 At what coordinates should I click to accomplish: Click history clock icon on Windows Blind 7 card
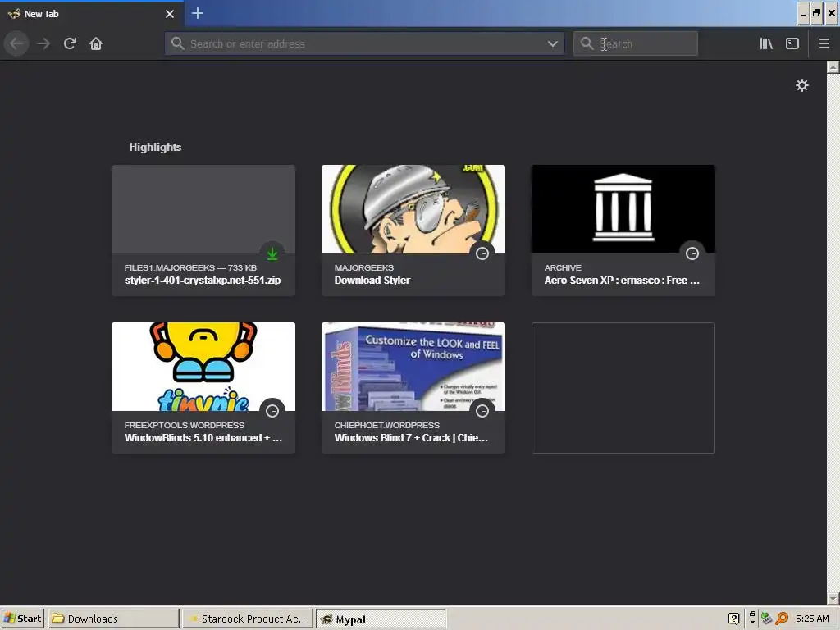pyautogui.click(x=482, y=411)
